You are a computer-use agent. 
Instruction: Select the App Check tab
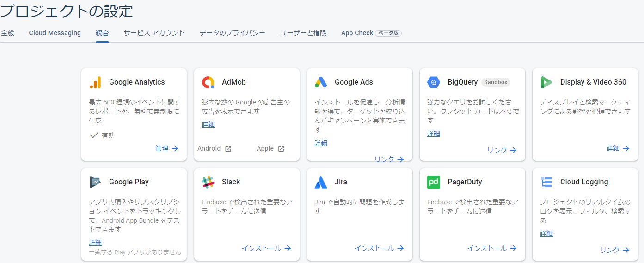(357, 33)
